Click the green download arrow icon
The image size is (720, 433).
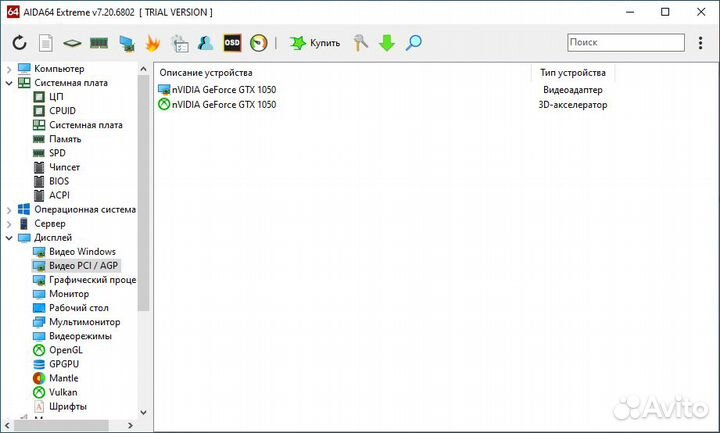(x=387, y=43)
